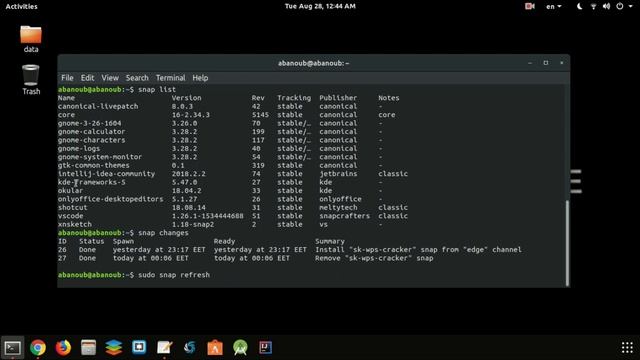The width and height of the screenshot is (640, 360).
Task: Close the terminal window
Action: point(562,63)
